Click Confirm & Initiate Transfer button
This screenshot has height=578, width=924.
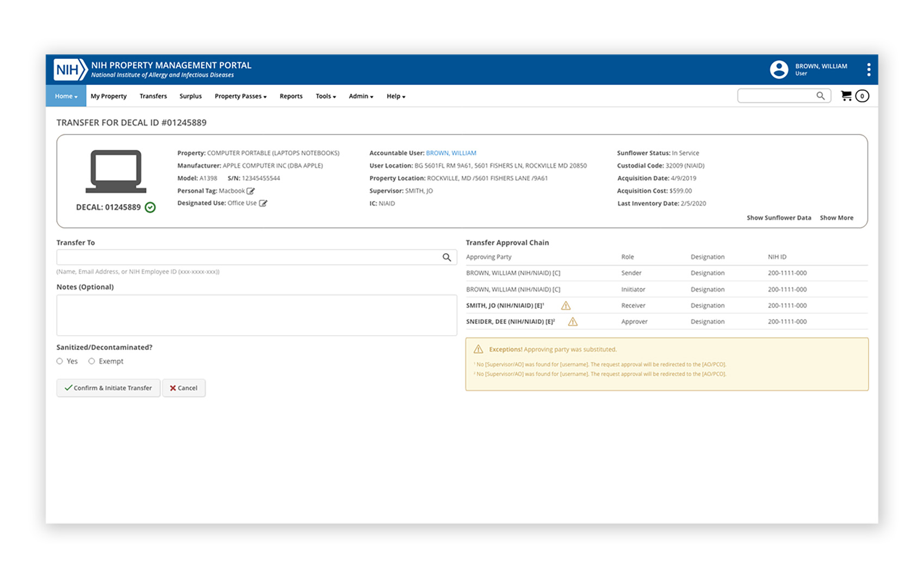[108, 388]
